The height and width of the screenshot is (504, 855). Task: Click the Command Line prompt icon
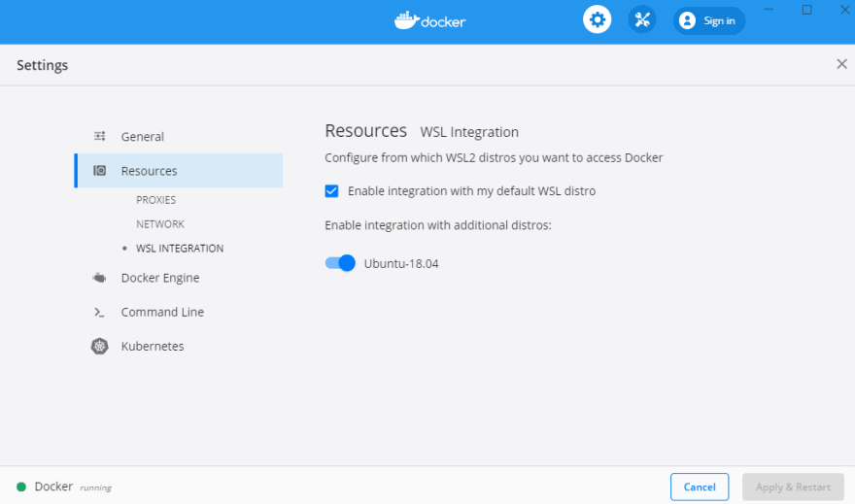99,312
